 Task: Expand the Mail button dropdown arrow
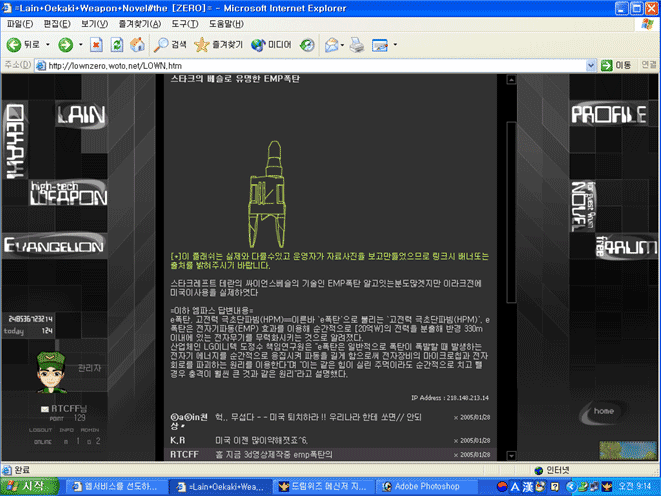click(342, 45)
